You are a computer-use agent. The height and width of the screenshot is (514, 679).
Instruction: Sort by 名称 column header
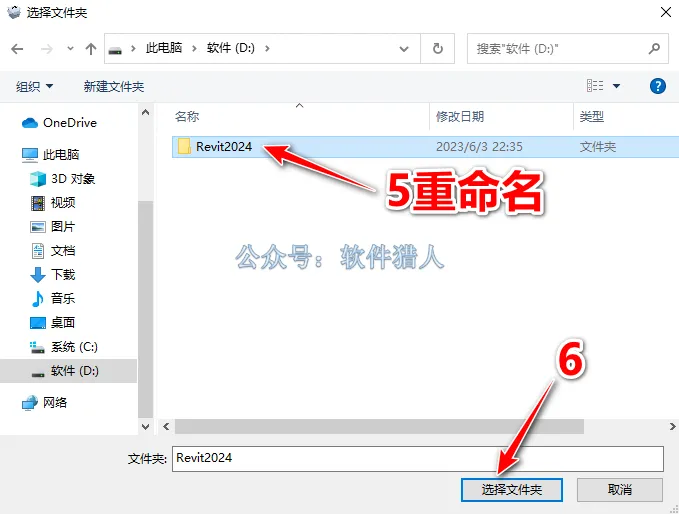coord(187,116)
